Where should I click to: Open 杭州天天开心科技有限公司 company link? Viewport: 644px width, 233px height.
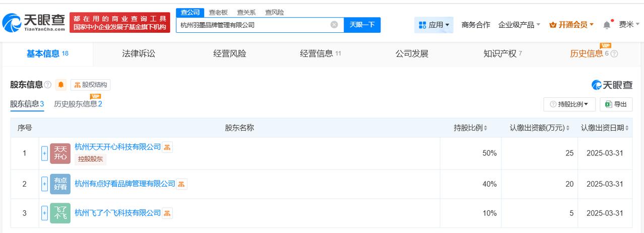click(x=117, y=147)
